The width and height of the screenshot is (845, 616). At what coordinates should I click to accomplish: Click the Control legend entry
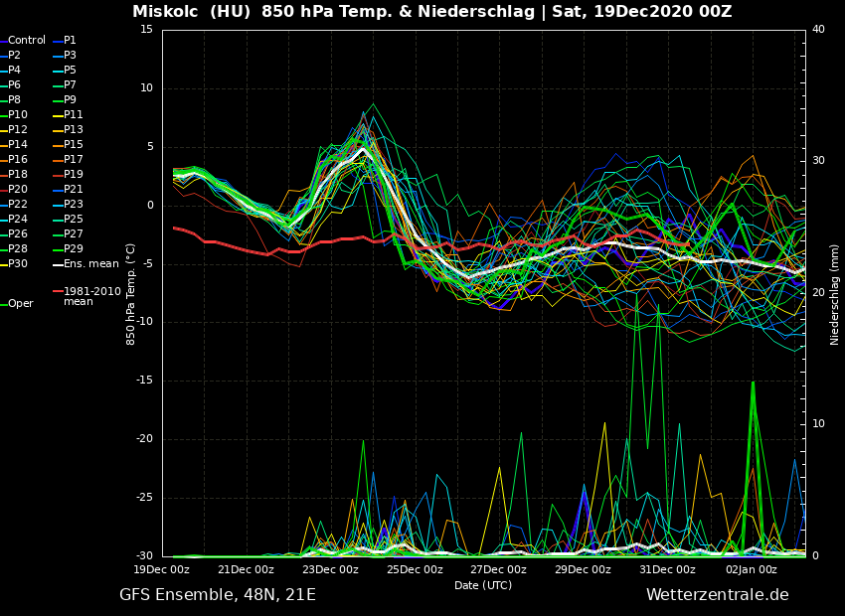[x=26, y=41]
